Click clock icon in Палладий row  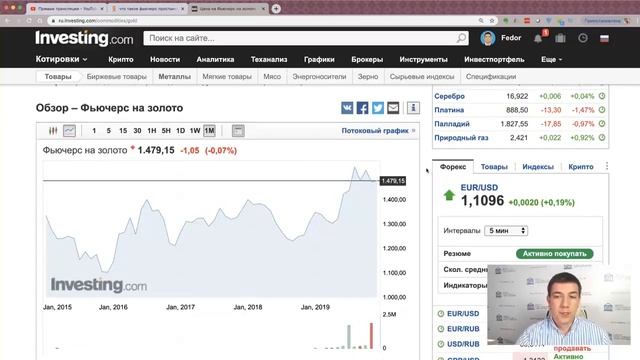coord(602,124)
